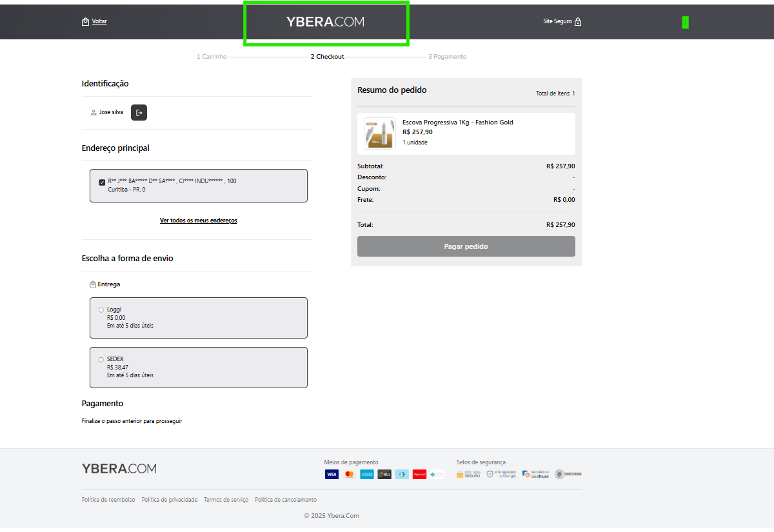Click the Pix payment icon
This screenshot has height=532, width=774.
click(437, 475)
